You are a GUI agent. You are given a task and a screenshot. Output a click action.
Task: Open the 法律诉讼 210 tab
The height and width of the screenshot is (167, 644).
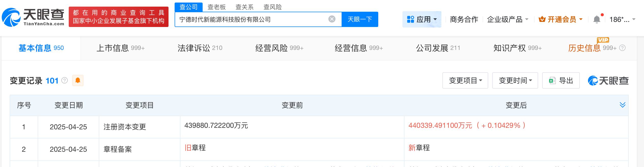pos(200,48)
